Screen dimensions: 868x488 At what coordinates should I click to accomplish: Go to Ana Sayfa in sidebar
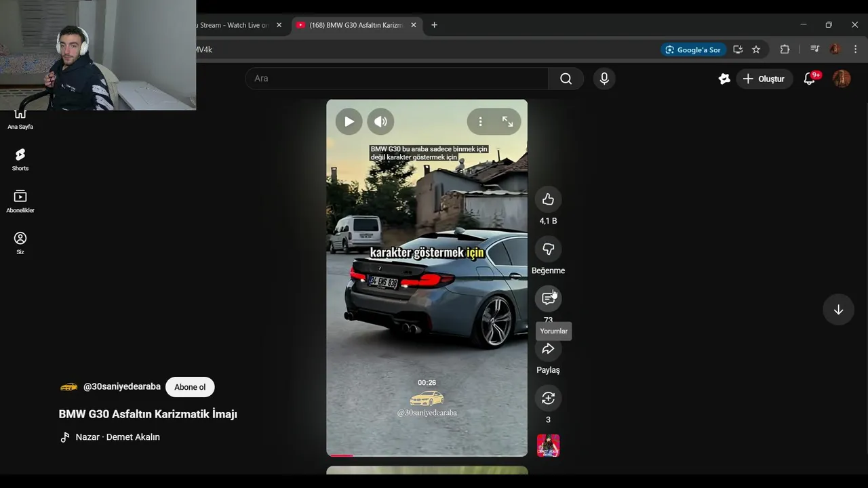(20, 119)
